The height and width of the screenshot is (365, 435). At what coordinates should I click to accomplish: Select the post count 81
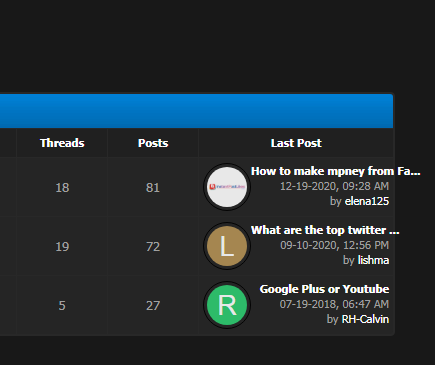[x=153, y=188]
